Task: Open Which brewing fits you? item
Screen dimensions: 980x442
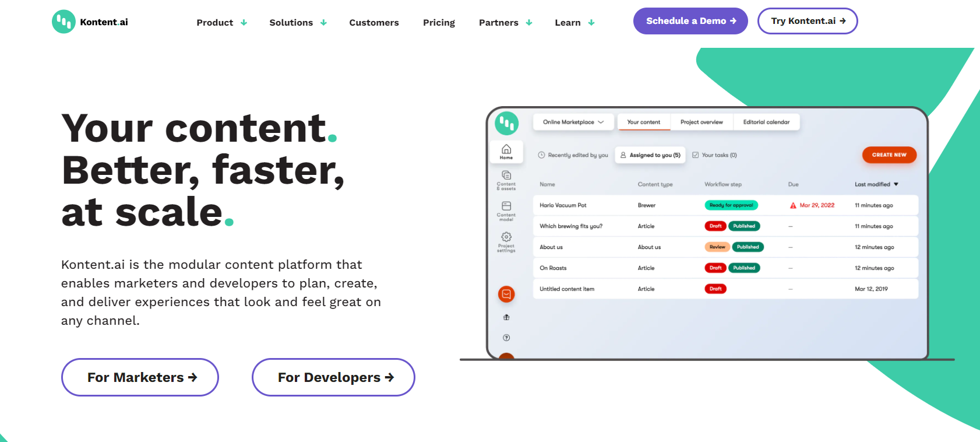Action: [725, 226]
